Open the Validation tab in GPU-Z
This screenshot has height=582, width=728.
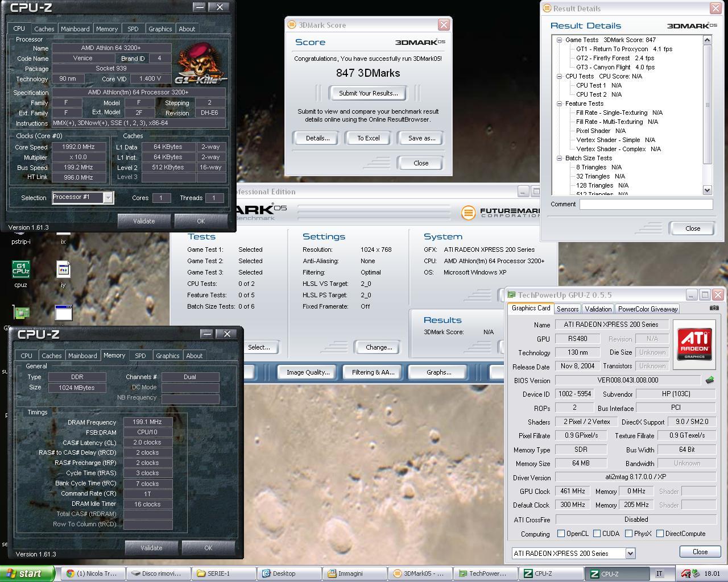coord(598,309)
